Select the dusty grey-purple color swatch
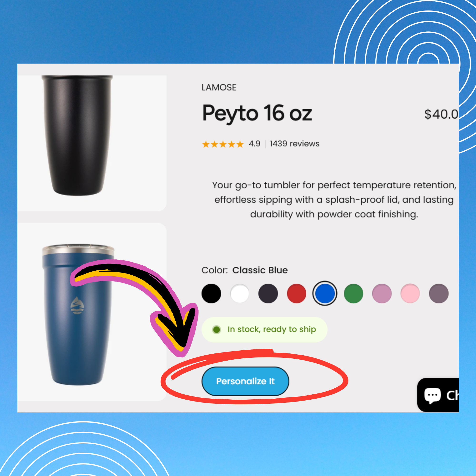 pos(439,293)
